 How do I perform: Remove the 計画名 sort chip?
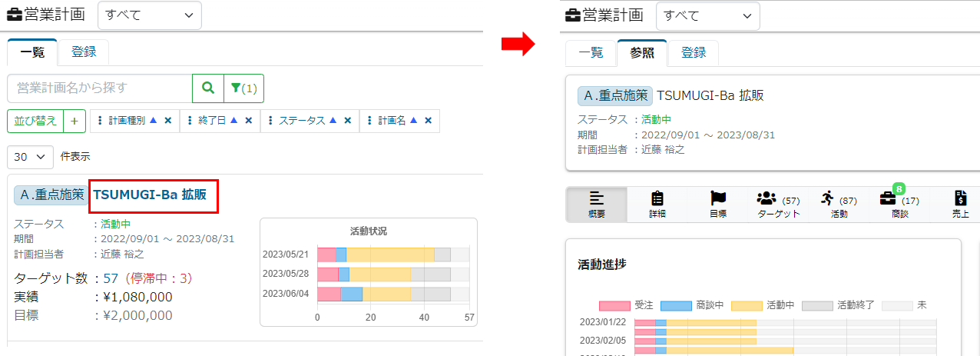pos(428,121)
